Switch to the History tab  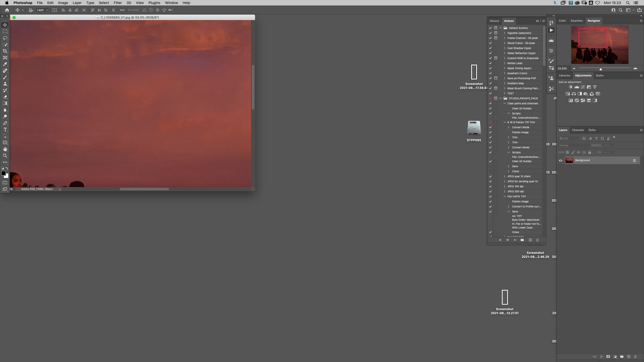[x=494, y=21]
